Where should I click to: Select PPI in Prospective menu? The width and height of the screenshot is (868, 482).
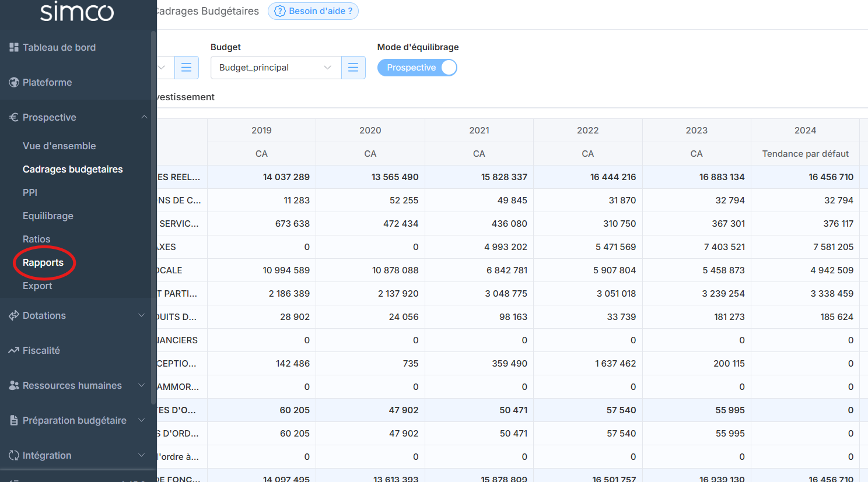pos(30,192)
